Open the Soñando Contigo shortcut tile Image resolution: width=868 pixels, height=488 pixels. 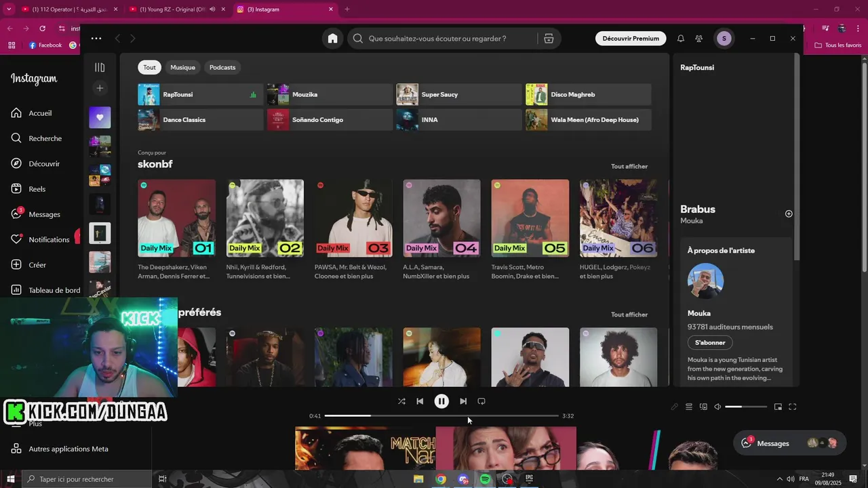coord(330,120)
